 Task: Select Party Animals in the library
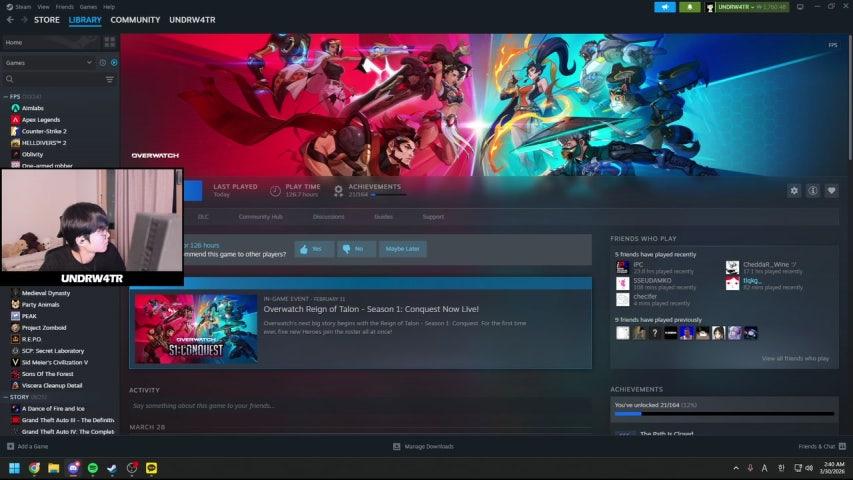(40, 304)
